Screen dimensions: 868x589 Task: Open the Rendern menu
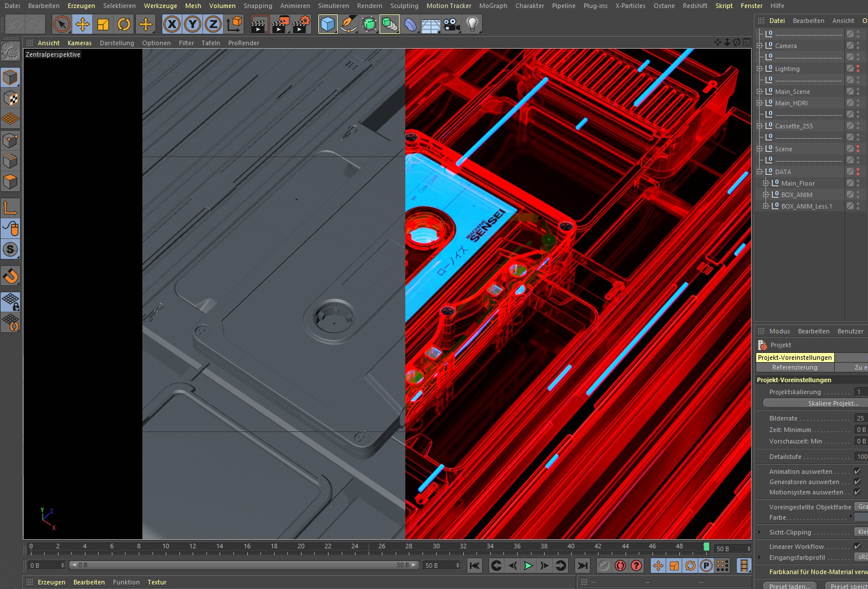pos(369,6)
